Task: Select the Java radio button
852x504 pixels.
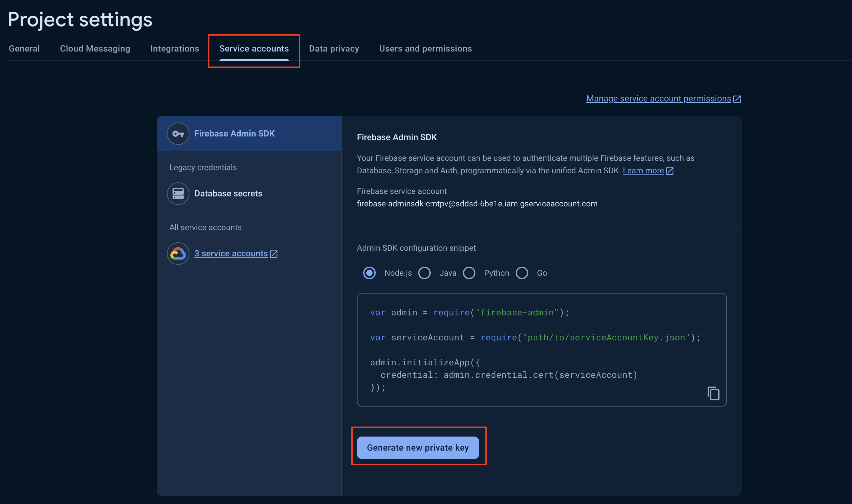Action: (424, 273)
